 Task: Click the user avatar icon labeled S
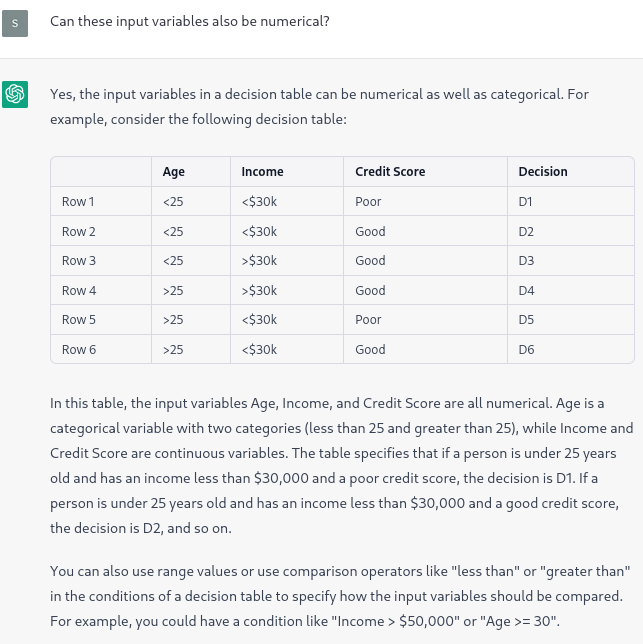point(15,23)
